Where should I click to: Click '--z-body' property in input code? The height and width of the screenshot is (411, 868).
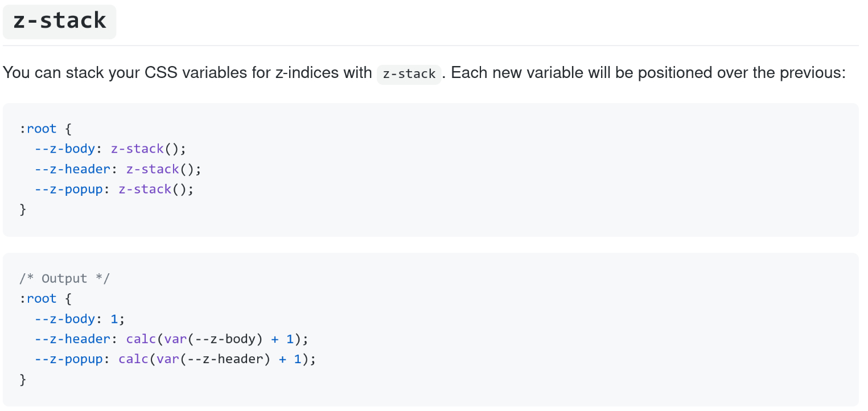(64, 149)
